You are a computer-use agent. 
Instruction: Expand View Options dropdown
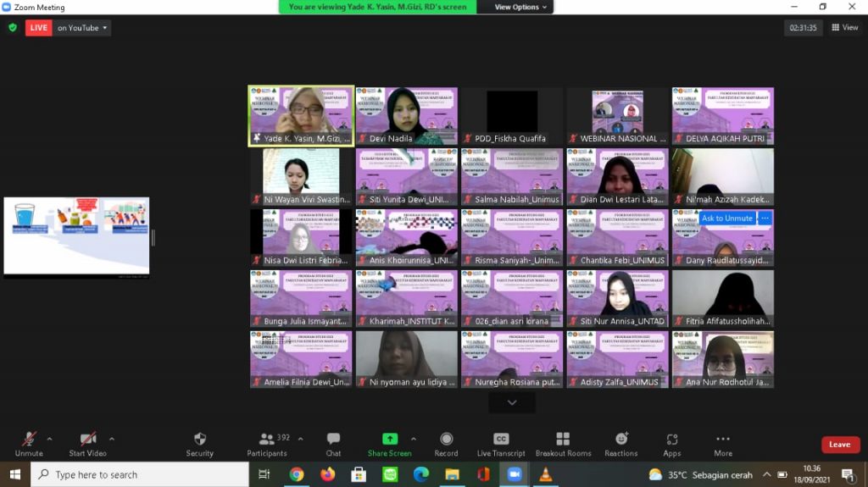click(521, 7)
